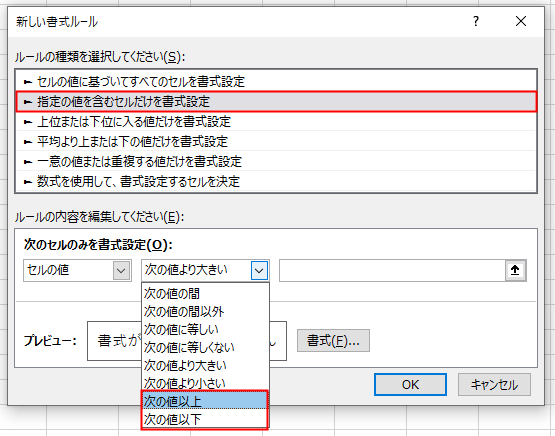Select rule type セルの値に基づいてすべてのセルを書式設定

(276, 81)
